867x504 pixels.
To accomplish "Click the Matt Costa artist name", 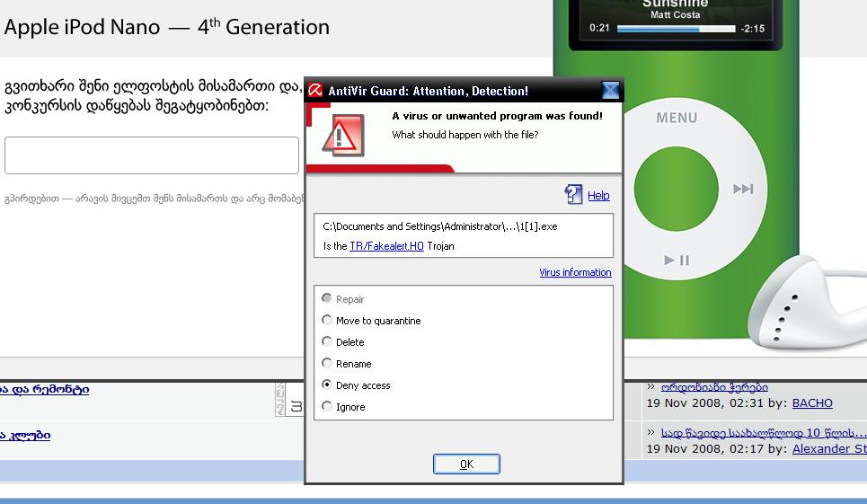I will 675,15.
